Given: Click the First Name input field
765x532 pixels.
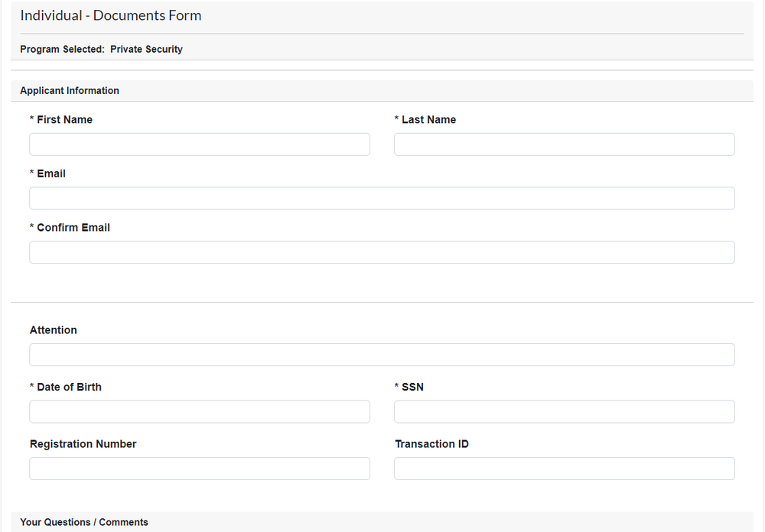Looking at the screenshot, I should coord(199,144).
